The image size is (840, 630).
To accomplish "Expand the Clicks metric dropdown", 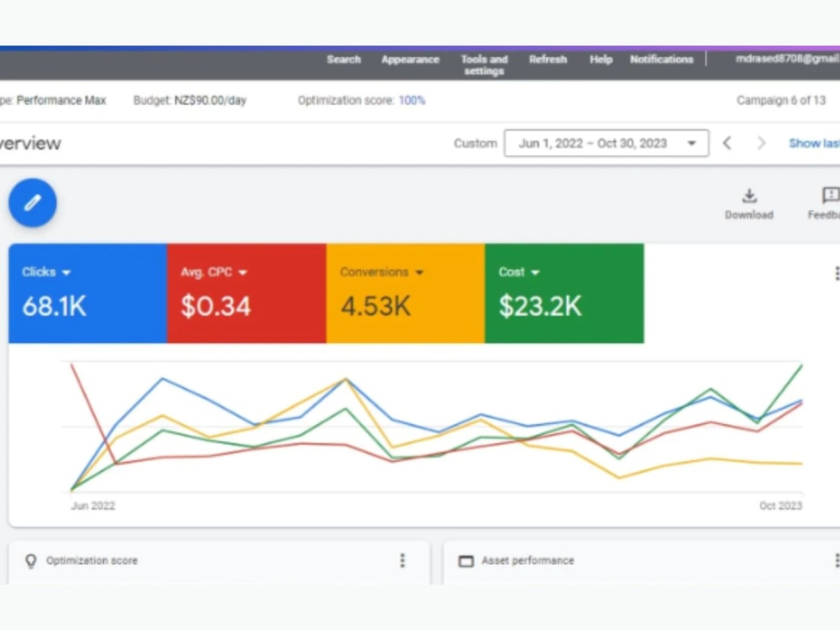I will pos(66,273).
